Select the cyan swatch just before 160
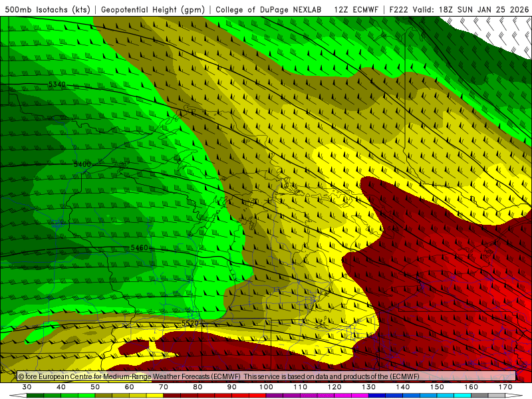The image size is (532, 399). [x=462, y=396]
